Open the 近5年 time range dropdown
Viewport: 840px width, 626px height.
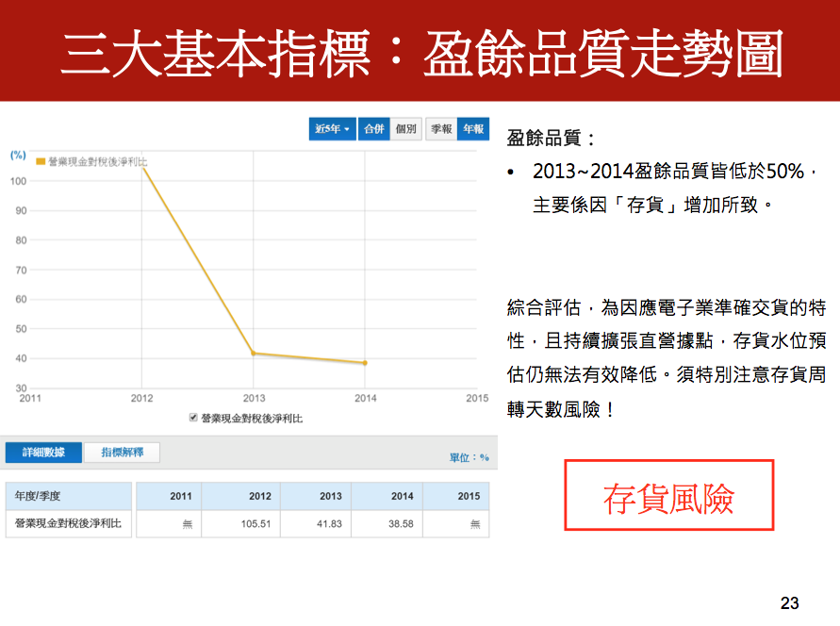[x=332, y=129]
